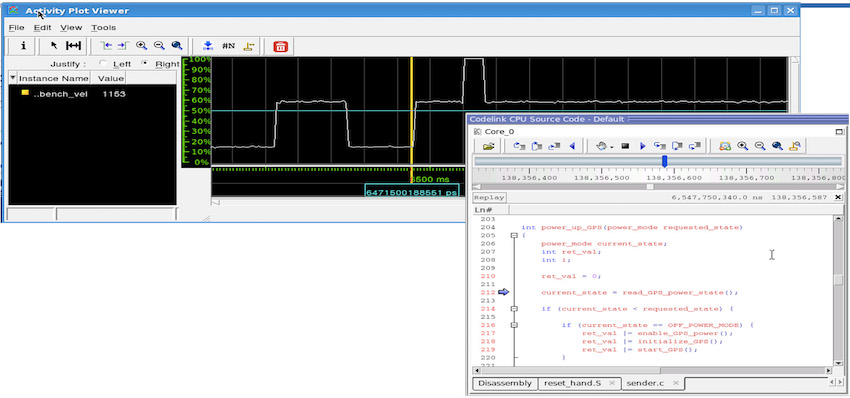Collapse code fold at line 205
Screen dimensions: 850x398
[x=514, y=235]
